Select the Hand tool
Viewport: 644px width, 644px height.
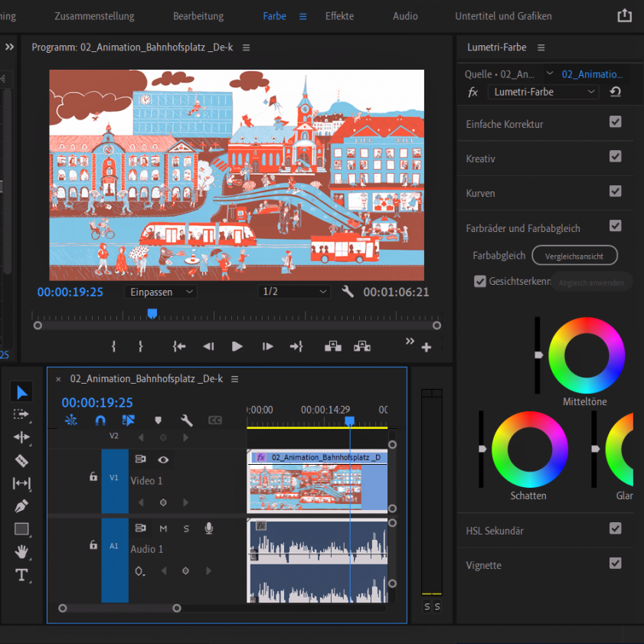[21, 551]
